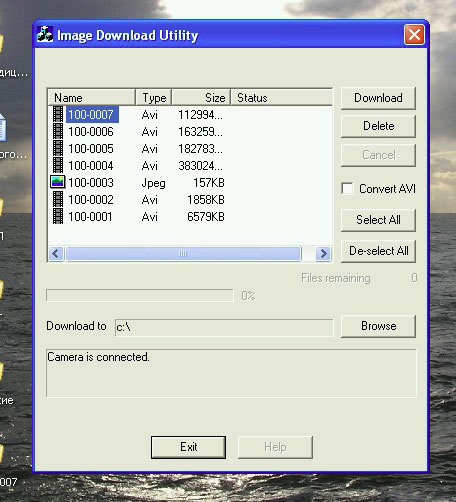
Task: Sort file list by Size column header
Action: click(201, 98)
